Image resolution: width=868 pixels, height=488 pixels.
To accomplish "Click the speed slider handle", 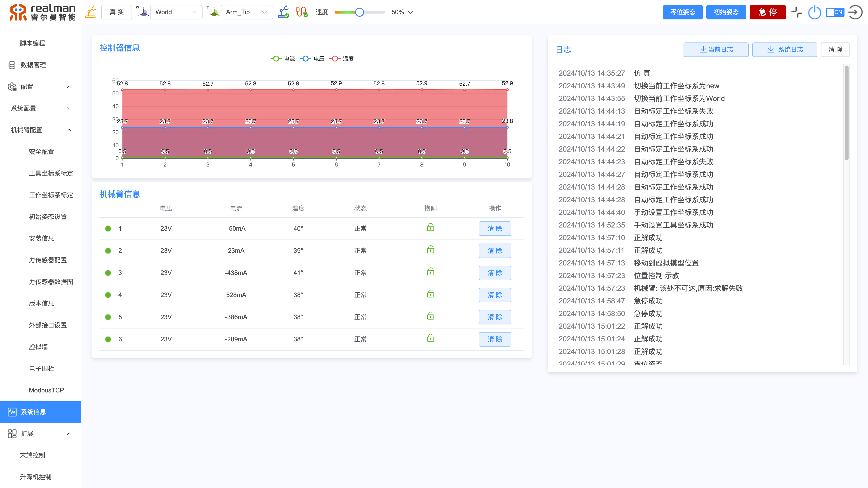I will click(x=360, y=12).
